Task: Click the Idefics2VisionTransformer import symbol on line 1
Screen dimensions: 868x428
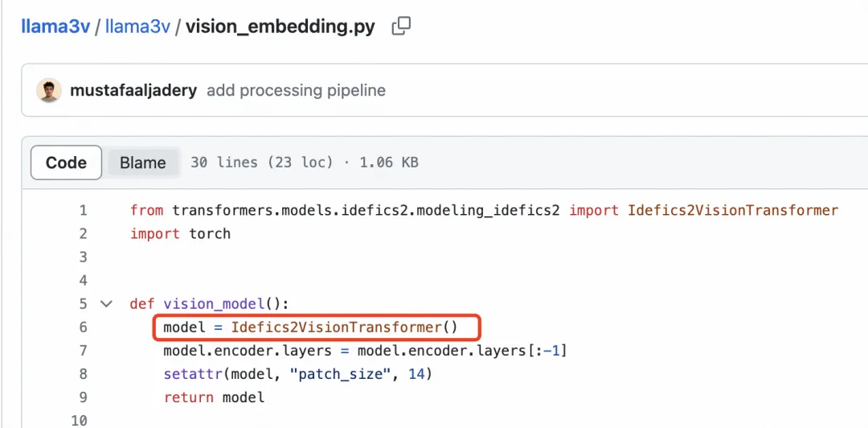Action: tap(733, 210)
